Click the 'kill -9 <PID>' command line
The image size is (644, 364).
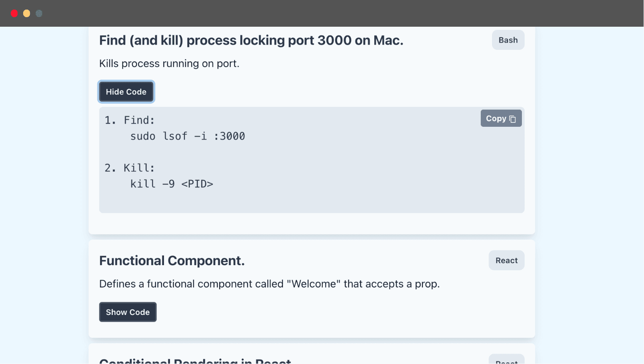click(x=172, y=184)
